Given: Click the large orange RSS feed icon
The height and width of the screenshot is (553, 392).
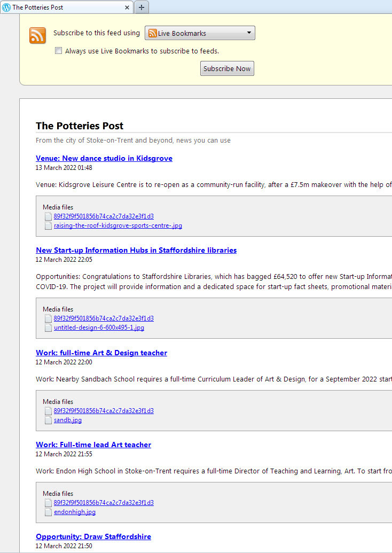Looking at the screenshot, I should tap(37, 35).
